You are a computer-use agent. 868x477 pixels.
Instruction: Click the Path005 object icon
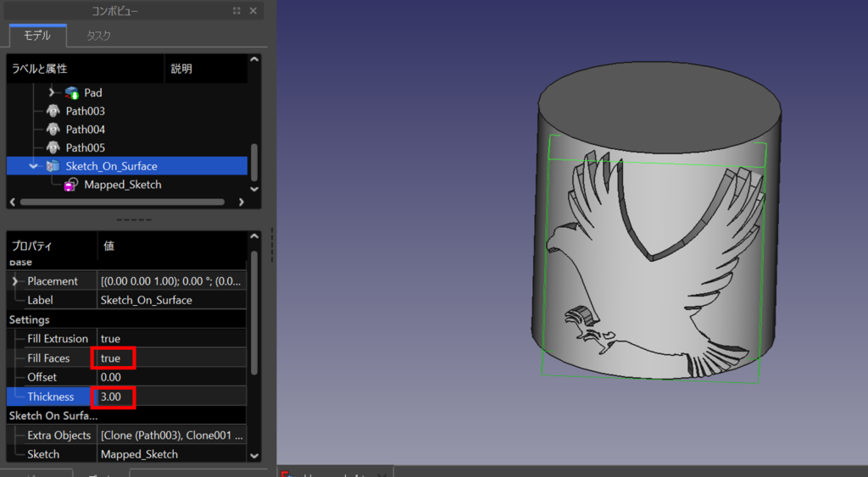(53, 148)
